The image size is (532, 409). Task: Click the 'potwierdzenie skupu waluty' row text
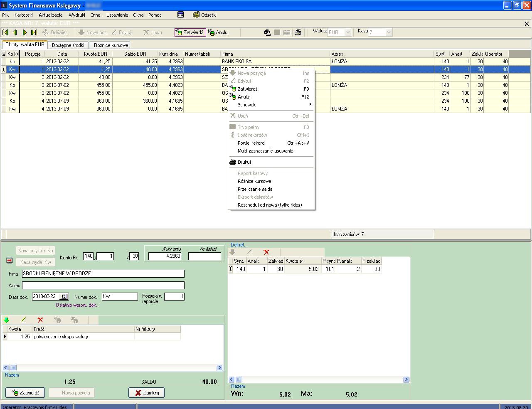(x=61, y=337)
